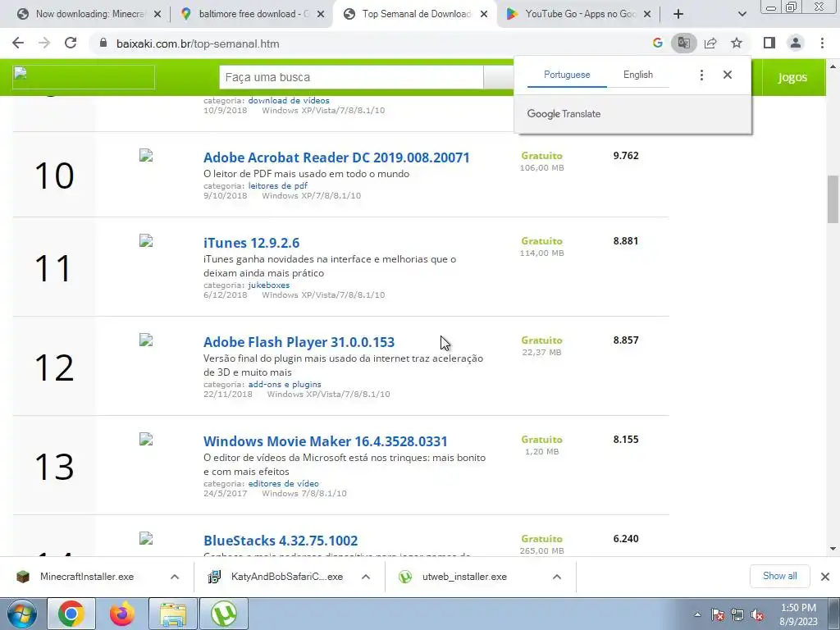Toggle the Google Translate page icon
This screenshot has width=840, height=630.
[683, 43]
